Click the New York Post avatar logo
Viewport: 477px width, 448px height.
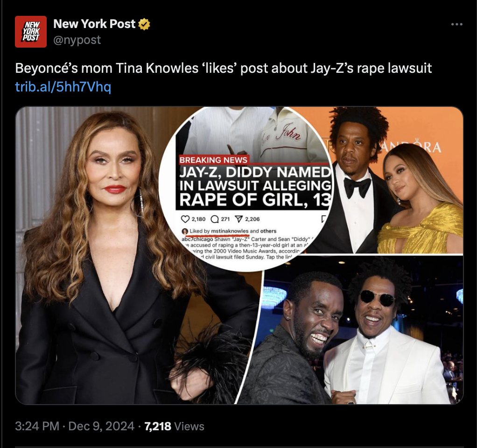(31, 32)
